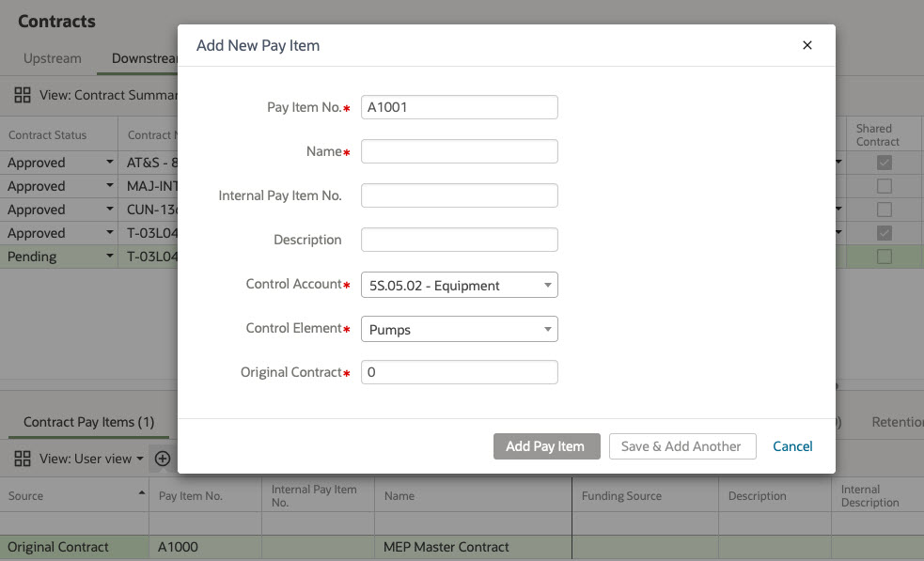Click the Cancel link
This screenshot has height=561, width=924.
(x=792, y=446)
